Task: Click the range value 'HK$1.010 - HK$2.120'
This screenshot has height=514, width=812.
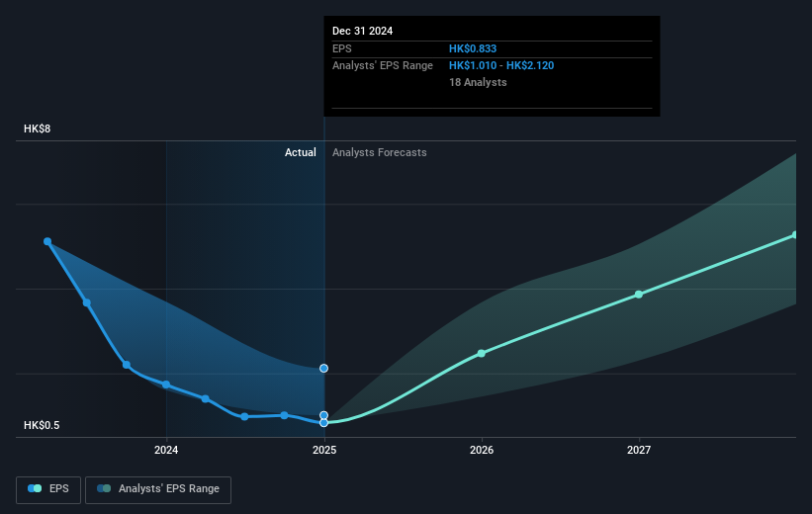Action: click(x=501, y=66)
